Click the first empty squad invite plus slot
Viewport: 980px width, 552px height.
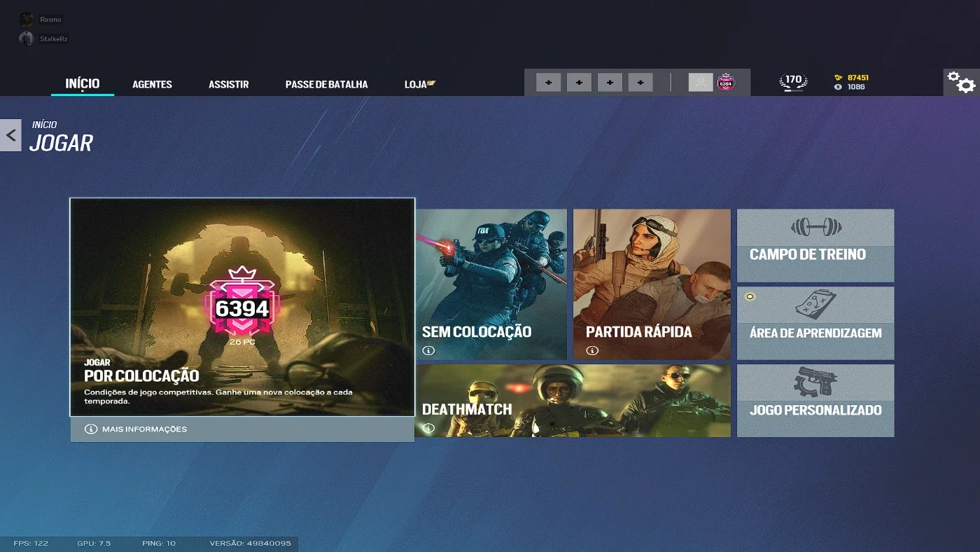pos(548,83)
